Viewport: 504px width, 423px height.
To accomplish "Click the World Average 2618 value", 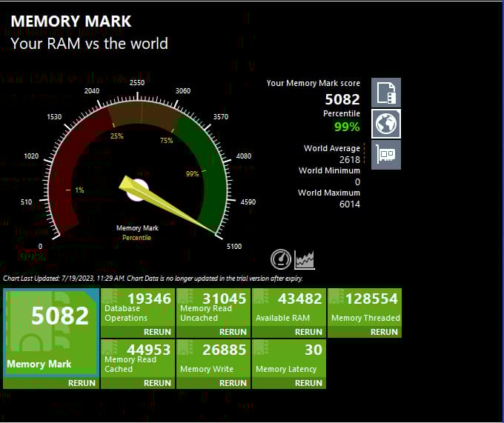I will pyautogui.click(x=350, y=159).
